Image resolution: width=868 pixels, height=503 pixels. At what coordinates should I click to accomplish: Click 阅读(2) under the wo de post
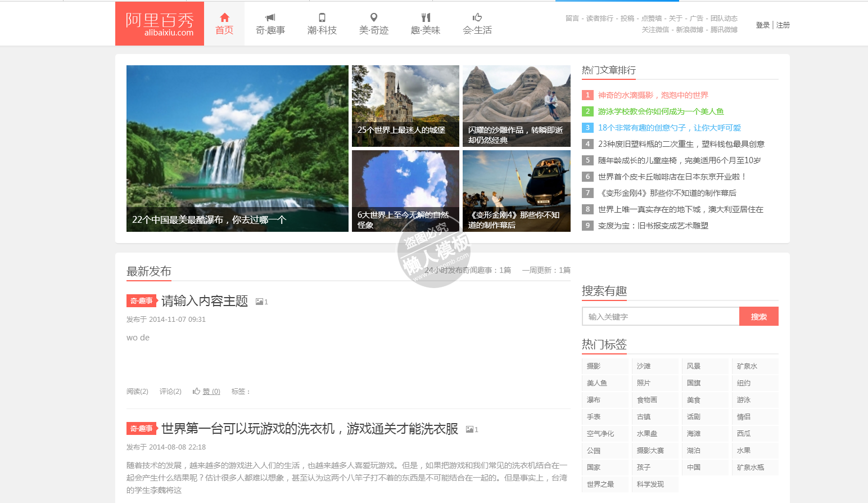pyautogui.click(x=137, y=392)
